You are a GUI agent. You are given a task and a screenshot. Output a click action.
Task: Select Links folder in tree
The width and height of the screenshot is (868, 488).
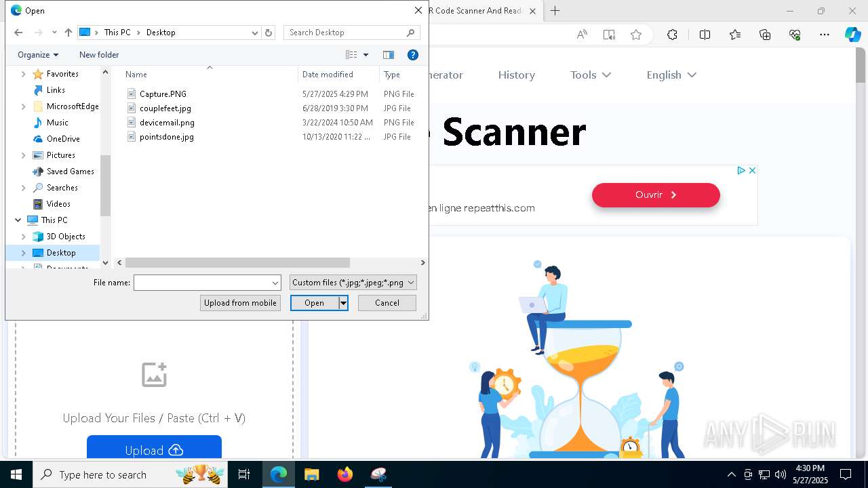[56, 90]
